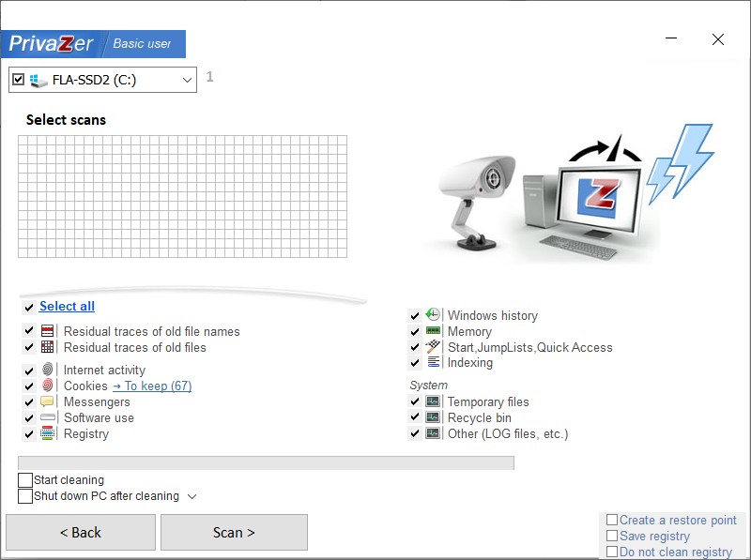Click the Start, JumpLists, Quick Access icon
751x560 pixels.
(x=433, y=346)
